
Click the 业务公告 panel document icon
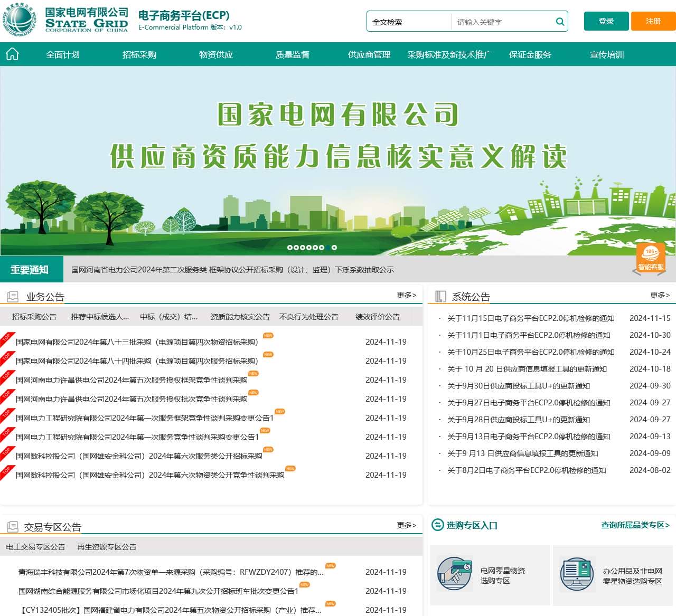(12, 296)
